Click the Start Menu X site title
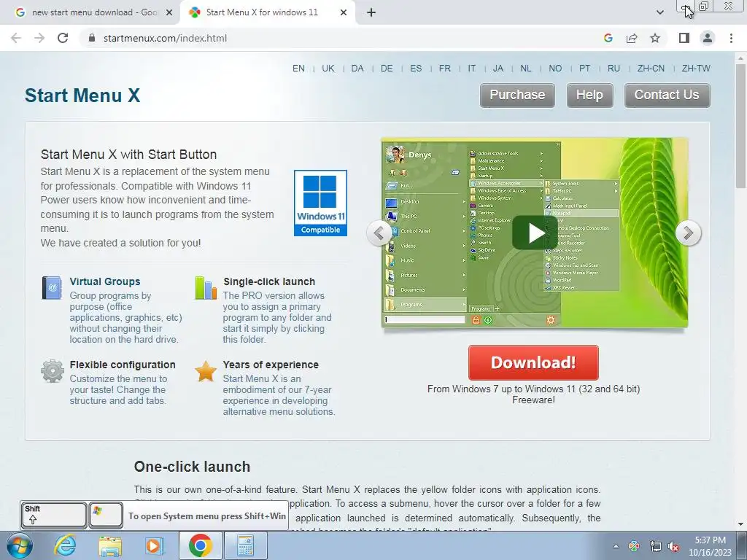The height and width of the screenshot is (560, 747). tap(82, 96)
